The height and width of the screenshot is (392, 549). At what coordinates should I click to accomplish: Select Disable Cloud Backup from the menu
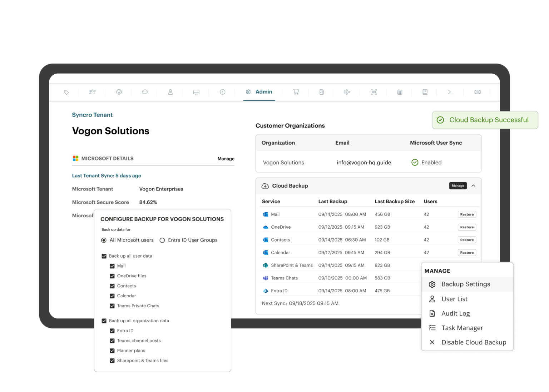[474, 342]
